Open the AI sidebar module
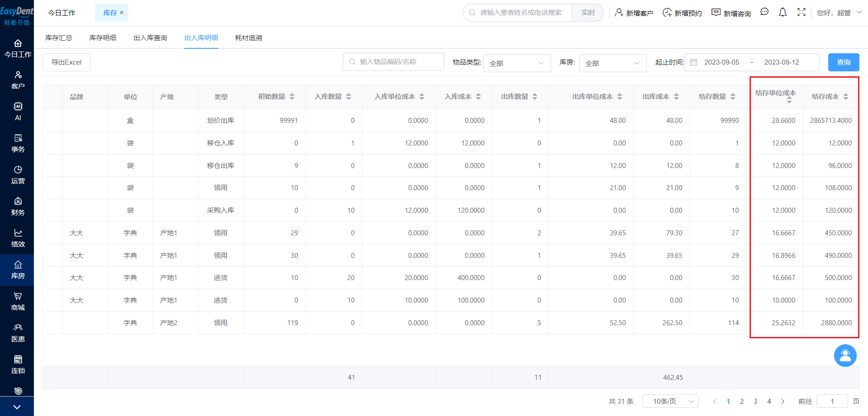Screen dimensions: 868x416 [18, 112]
